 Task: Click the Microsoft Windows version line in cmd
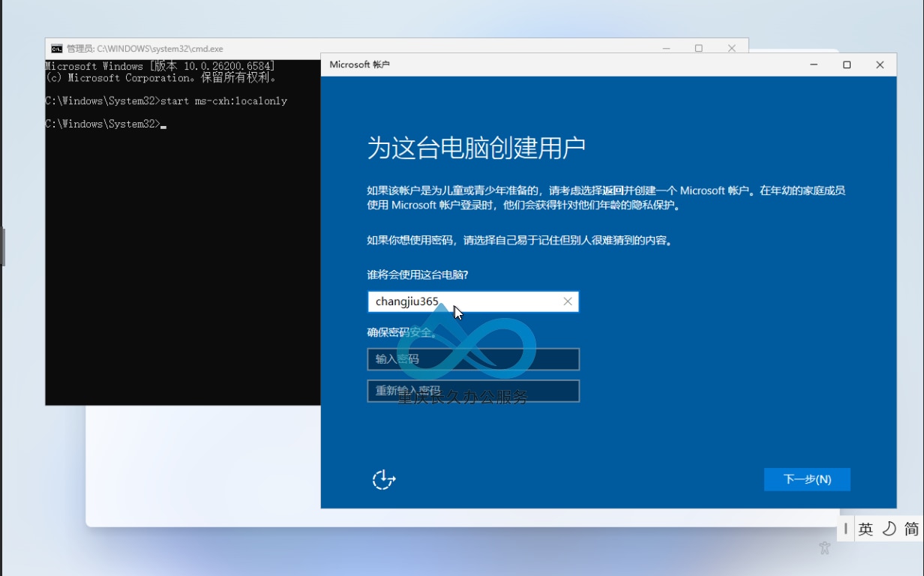click(160, 66)
